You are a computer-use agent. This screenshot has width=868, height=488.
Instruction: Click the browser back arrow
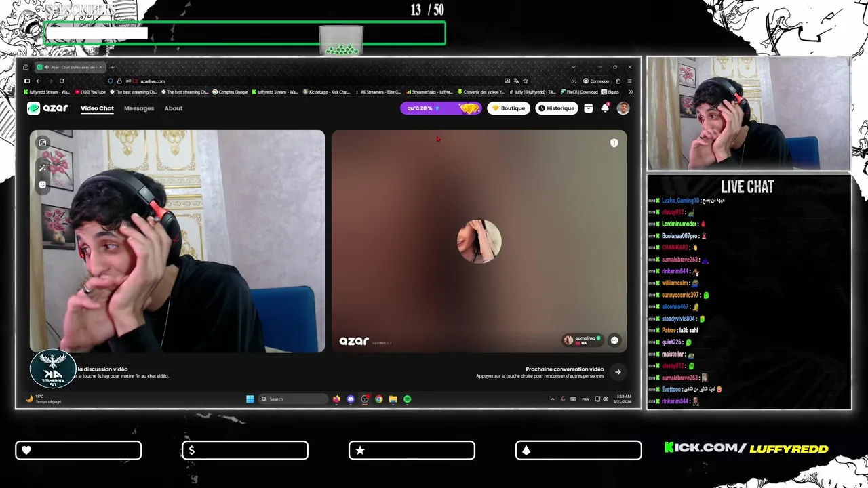pyautogui.click(x=39, y=81)
